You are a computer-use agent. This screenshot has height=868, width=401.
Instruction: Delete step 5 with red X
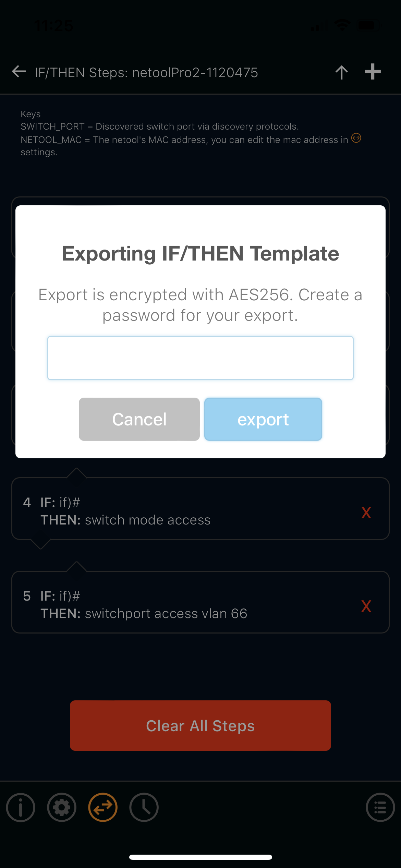pos(366,606)
